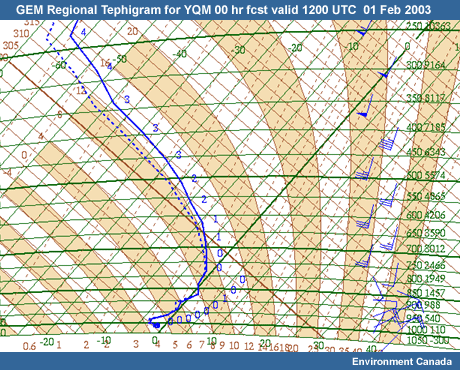Select the 300 9164 pressure level label
The width and height of the screenshot is (460, 370).
(426, 65)
